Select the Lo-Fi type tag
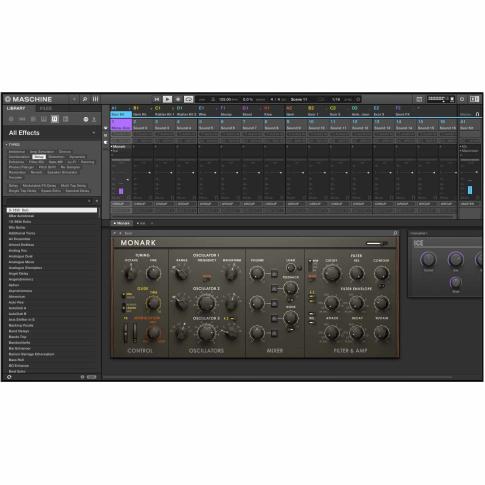 click(72, 162)
